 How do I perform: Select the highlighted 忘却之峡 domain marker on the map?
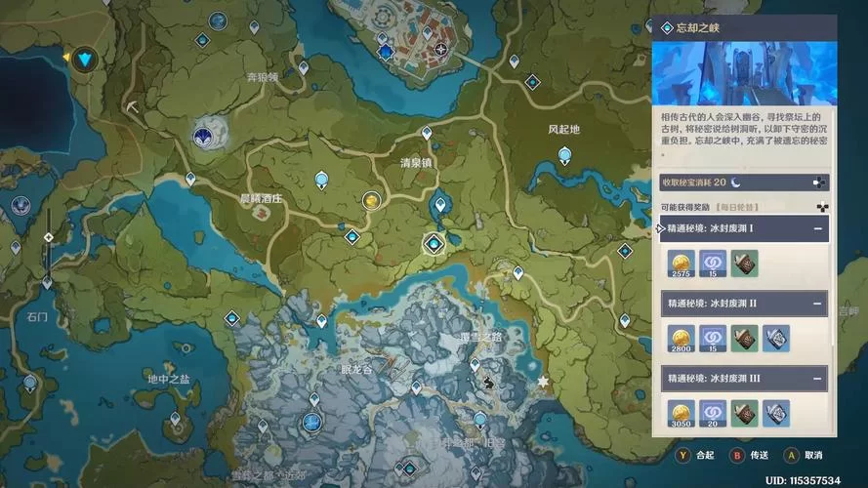[x=434, y=243]
